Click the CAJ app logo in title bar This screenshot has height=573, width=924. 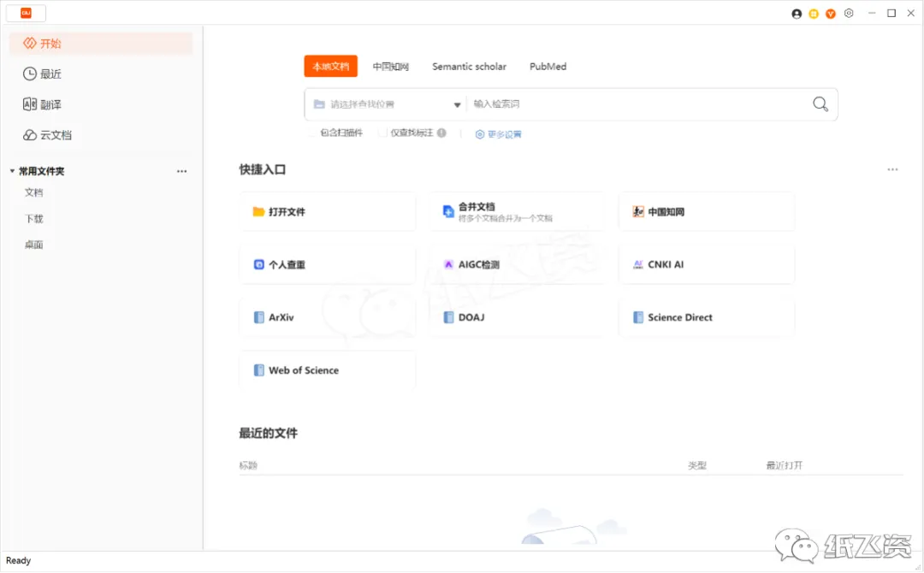click(x=26, y=13)
